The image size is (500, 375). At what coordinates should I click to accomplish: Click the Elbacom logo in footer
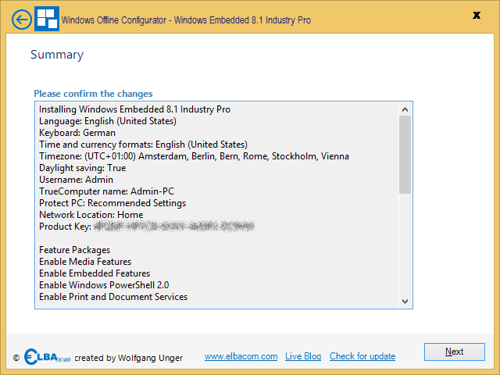point(47,357)
